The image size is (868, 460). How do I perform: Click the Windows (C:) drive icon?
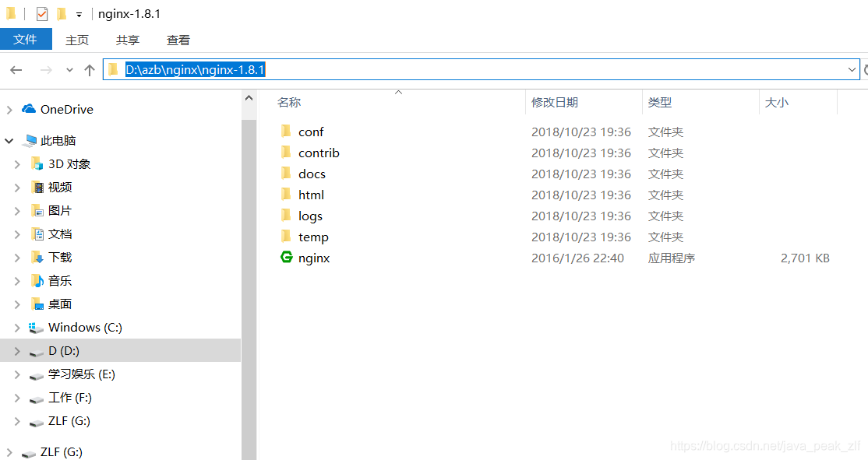click(36, 328)
